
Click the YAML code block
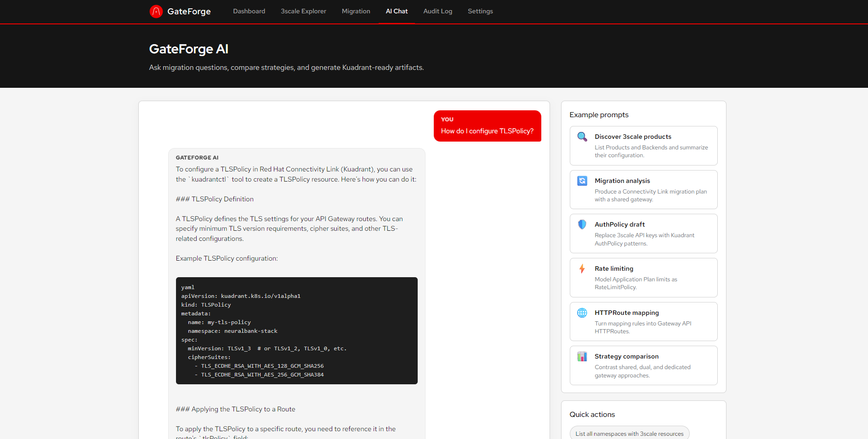tap(297, 331)
